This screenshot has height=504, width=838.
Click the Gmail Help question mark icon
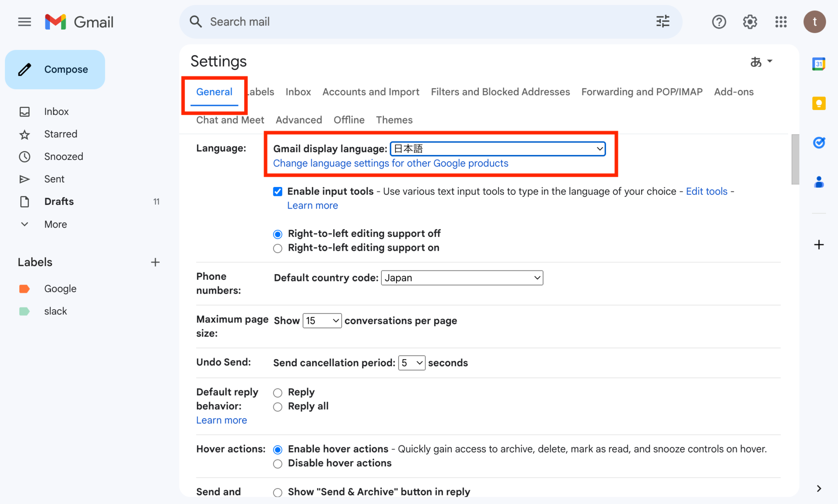point(719,22)
